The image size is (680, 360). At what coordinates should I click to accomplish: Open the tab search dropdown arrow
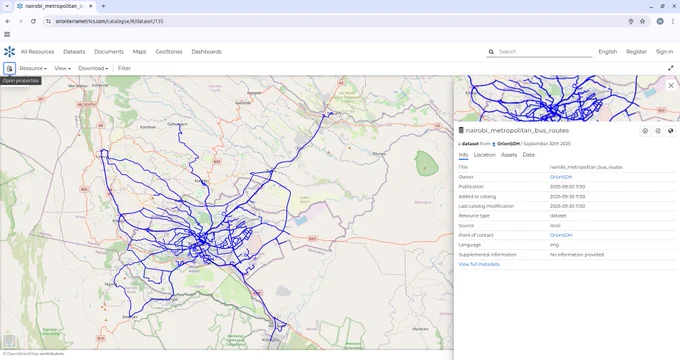coord(7,6)
